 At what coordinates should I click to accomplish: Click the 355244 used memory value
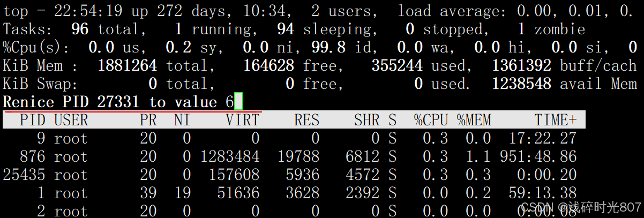pyautogui.click(x=397, y=65)
